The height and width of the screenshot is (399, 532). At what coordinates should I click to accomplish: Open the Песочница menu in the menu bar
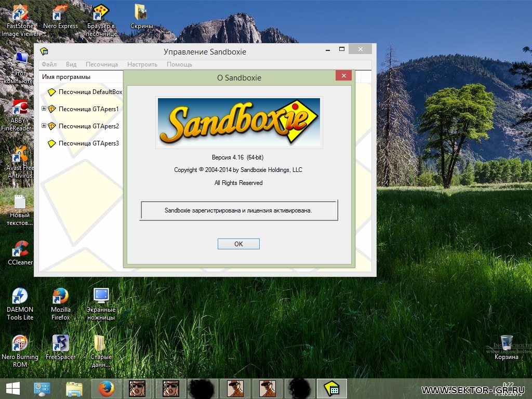tap(102, 64)
